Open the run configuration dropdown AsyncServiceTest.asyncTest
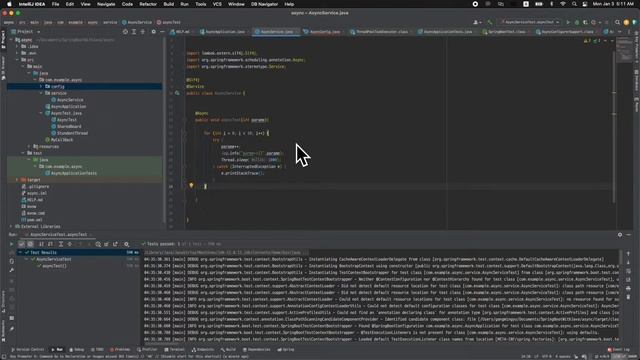 click(x=530, y=22)
